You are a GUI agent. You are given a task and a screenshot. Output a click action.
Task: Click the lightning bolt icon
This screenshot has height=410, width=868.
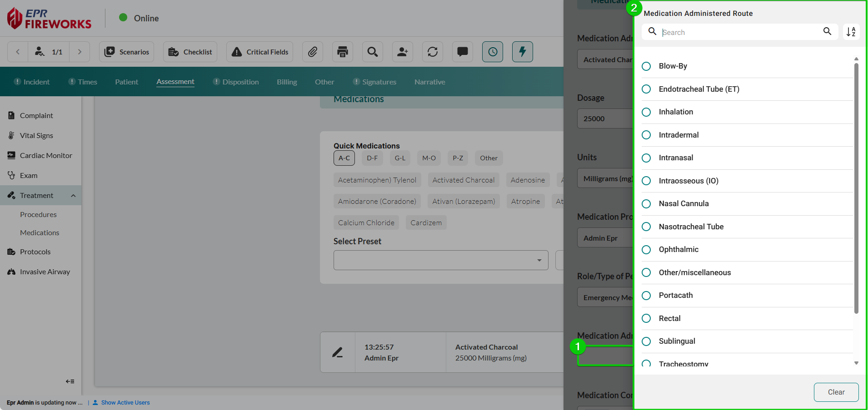tap(523, 52)
